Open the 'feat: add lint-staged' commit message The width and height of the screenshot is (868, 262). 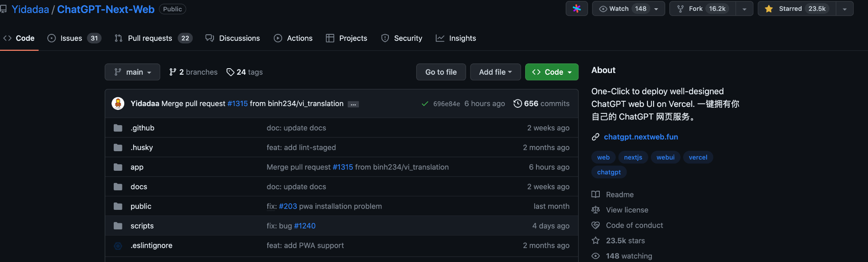pos(301,147)
